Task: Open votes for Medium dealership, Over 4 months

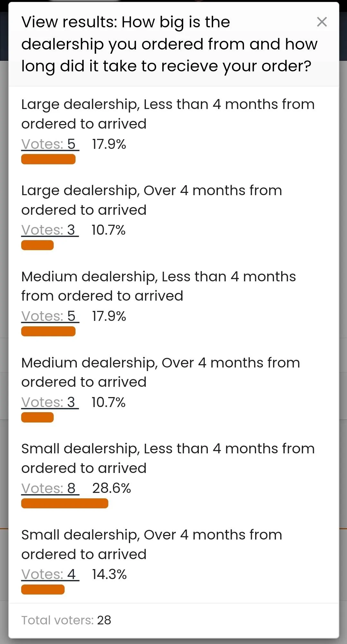Action: 50,403
